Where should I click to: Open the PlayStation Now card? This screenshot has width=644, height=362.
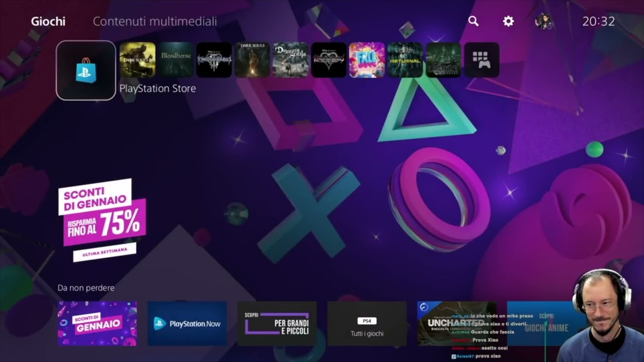click(187, 324)
